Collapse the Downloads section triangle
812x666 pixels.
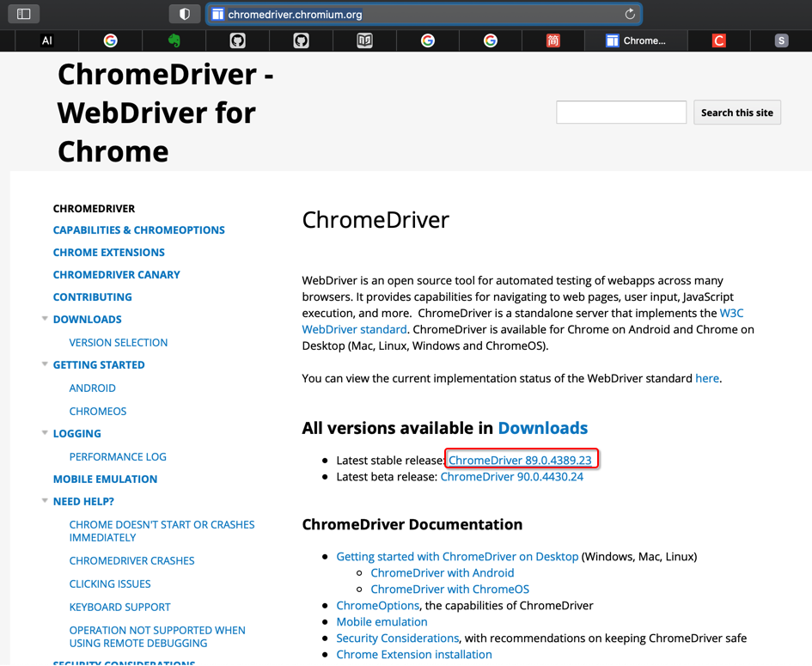point(45,319)
